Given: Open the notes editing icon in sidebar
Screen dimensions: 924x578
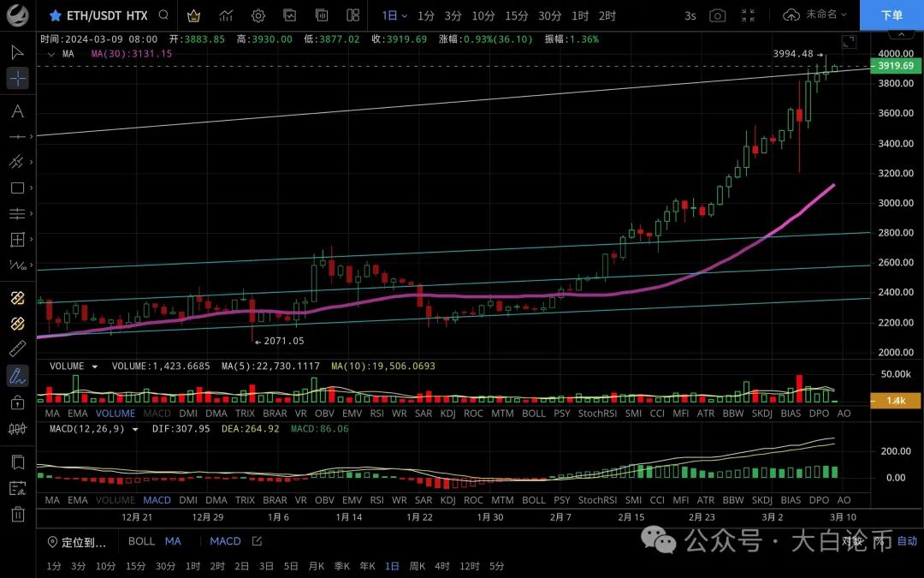Looking at the screenshot, I should click(x=18, y=488).
